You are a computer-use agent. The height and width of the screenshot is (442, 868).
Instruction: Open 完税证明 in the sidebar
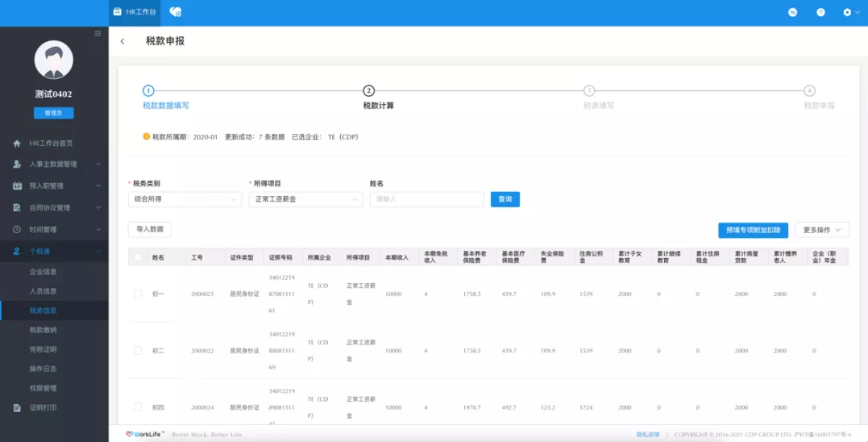[44, 349]
